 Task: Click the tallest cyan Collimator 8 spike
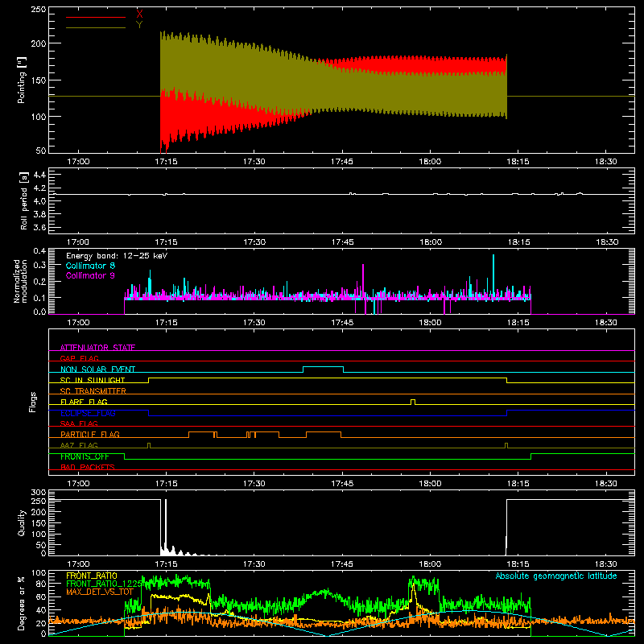(x=493, y=275)
